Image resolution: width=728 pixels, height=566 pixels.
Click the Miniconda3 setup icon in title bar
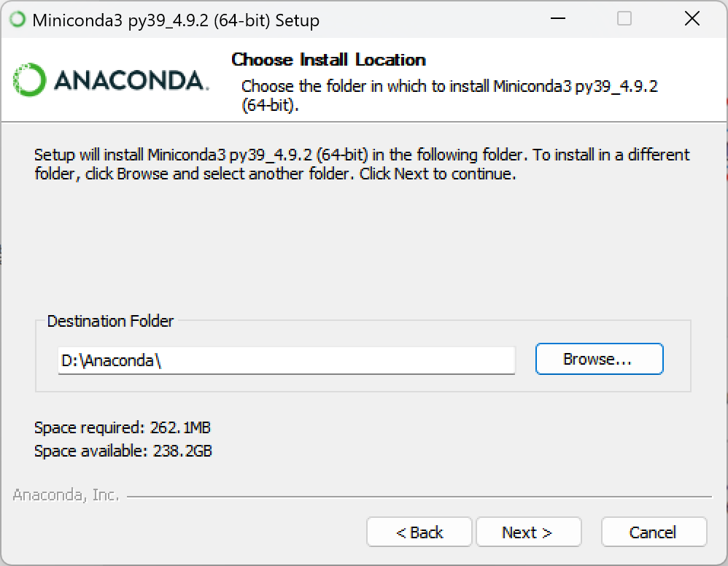(18, 20)
